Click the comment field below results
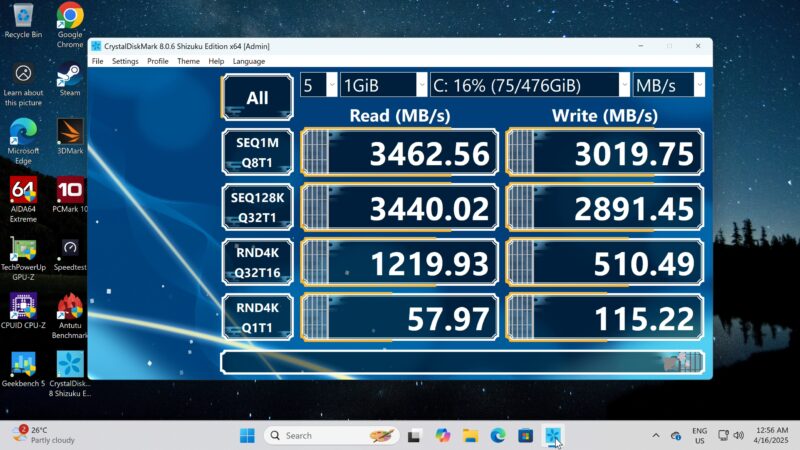The image size is (800, 450). [462, 362]
